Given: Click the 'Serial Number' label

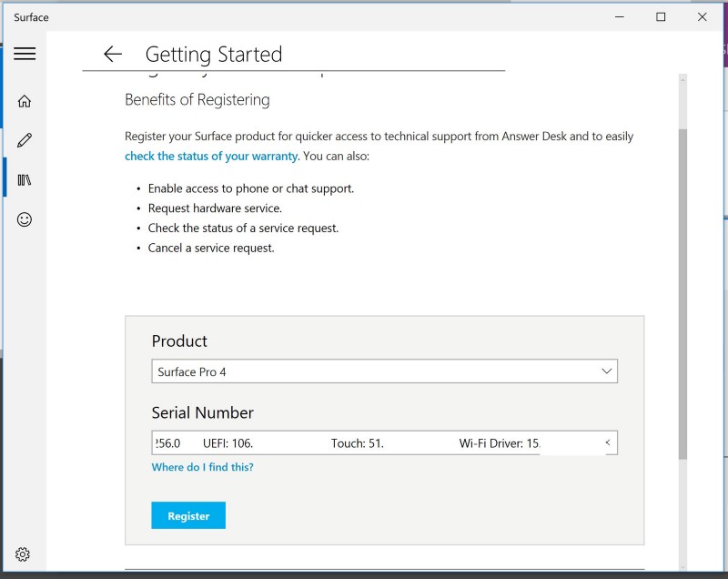Looking at the screenshot, I should (202, 412).
